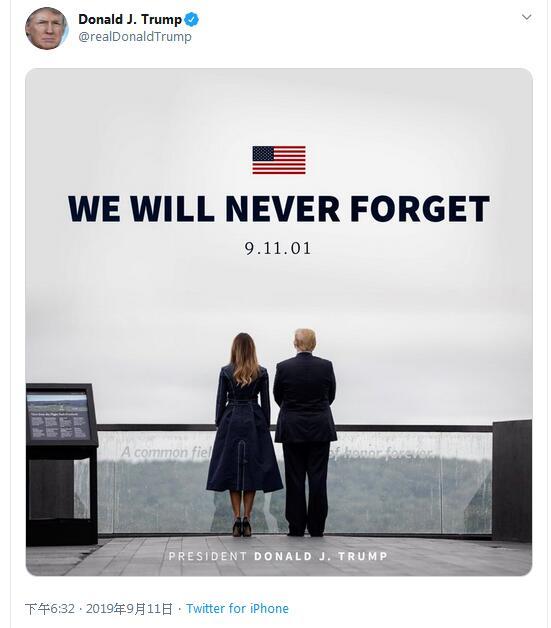The width and height of the screenshot is (551, 628).
Task: Click the woman in the navy coat
Action: point(244,435)
